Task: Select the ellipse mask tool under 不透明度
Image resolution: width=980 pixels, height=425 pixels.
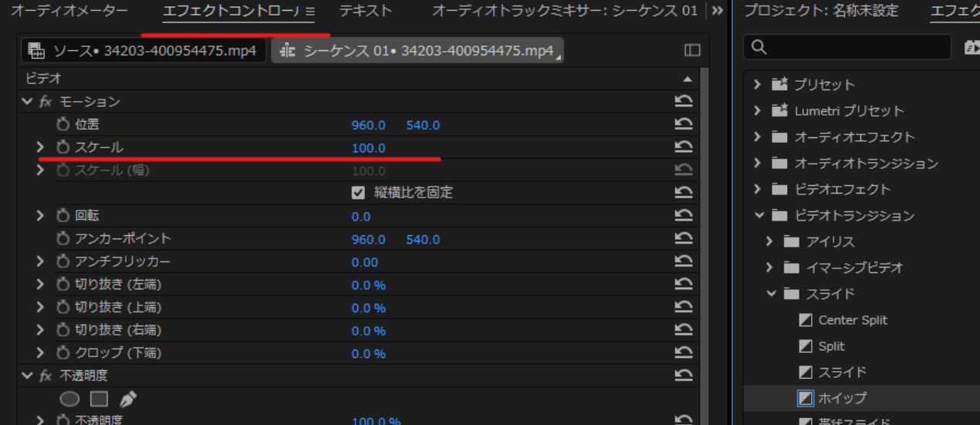Action: point(70,399)
